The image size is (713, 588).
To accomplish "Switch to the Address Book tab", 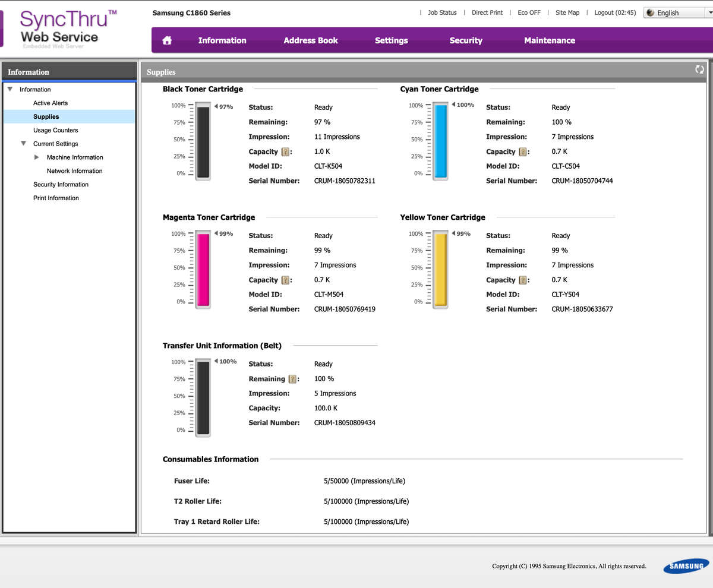I will pos(310,40).
